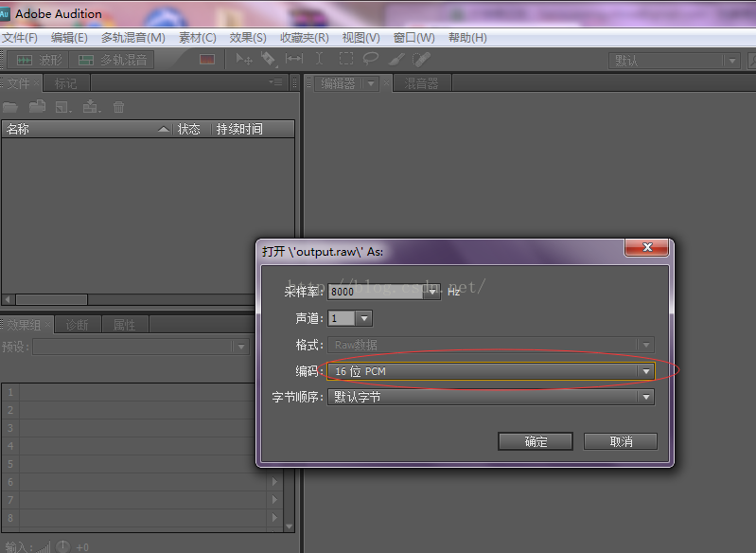Open the 预设 preset dropdown
The width and height of the screenshot is (756, 553).
141,347
